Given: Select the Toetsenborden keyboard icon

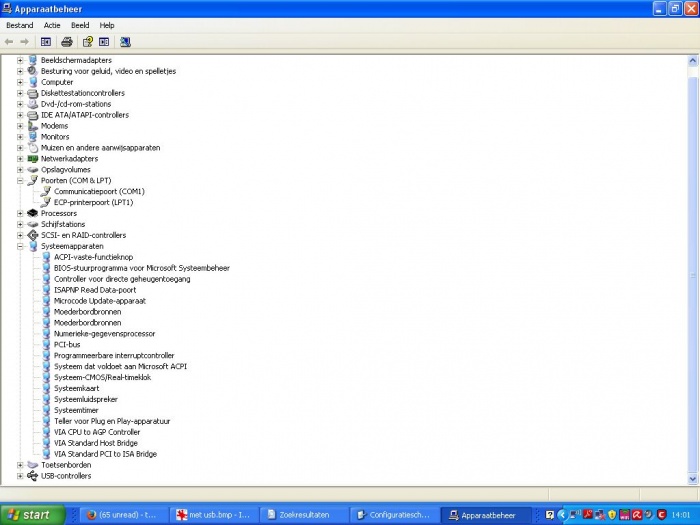Looking at the screenshot, I should (33, 465).
